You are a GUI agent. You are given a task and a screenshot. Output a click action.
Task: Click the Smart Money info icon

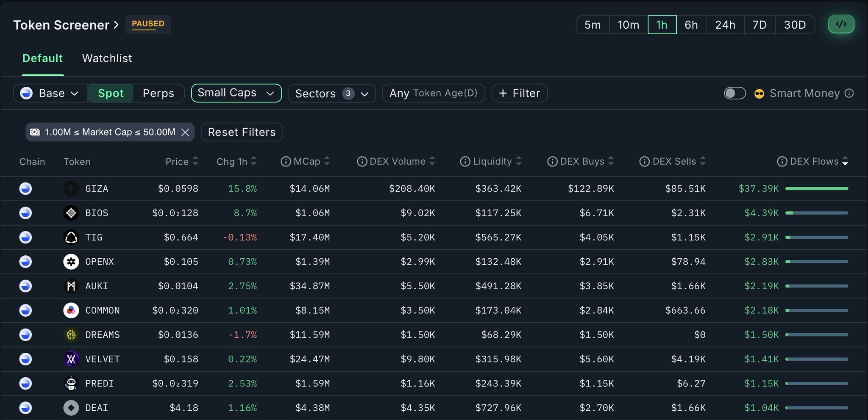[849, 93]
